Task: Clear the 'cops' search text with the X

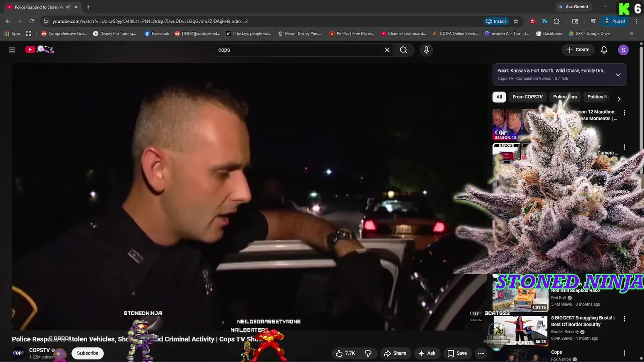Action: [x=387, y=50]
